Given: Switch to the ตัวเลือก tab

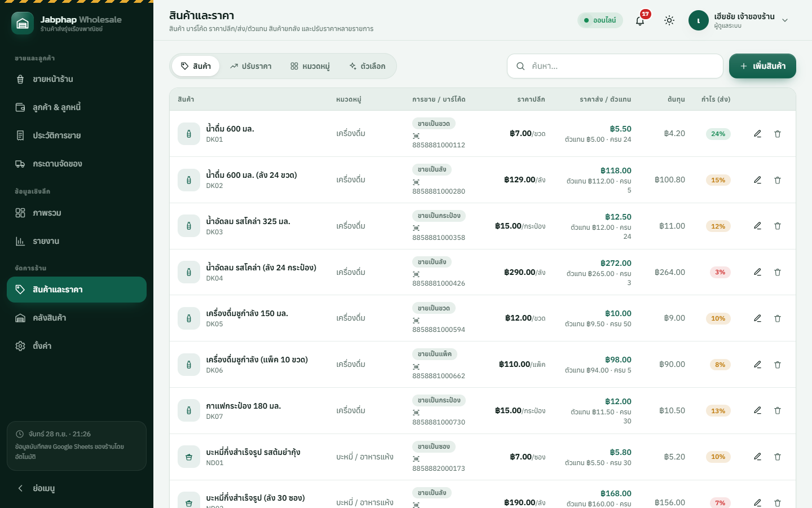Looking at the screenshot, I should click(367, 66).
